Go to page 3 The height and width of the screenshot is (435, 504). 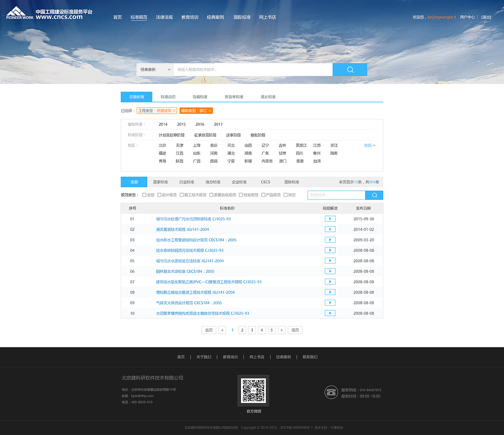click(x=252, y=330)
